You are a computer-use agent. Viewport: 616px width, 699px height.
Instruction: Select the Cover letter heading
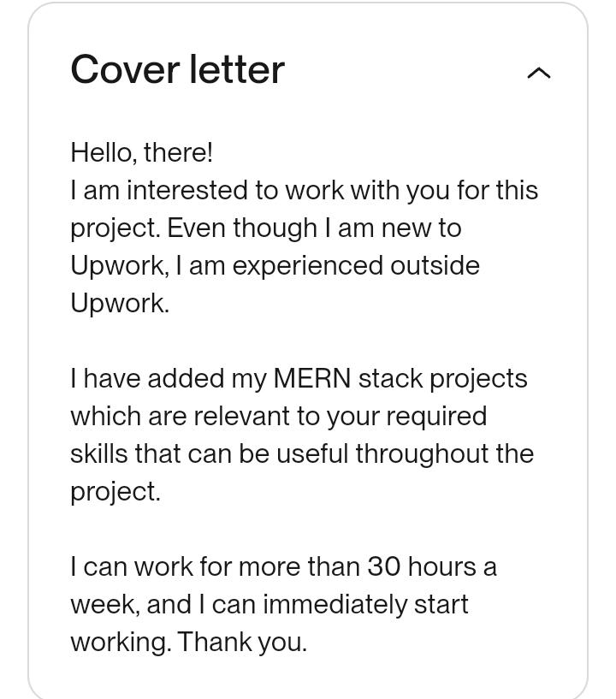[177, 69]
